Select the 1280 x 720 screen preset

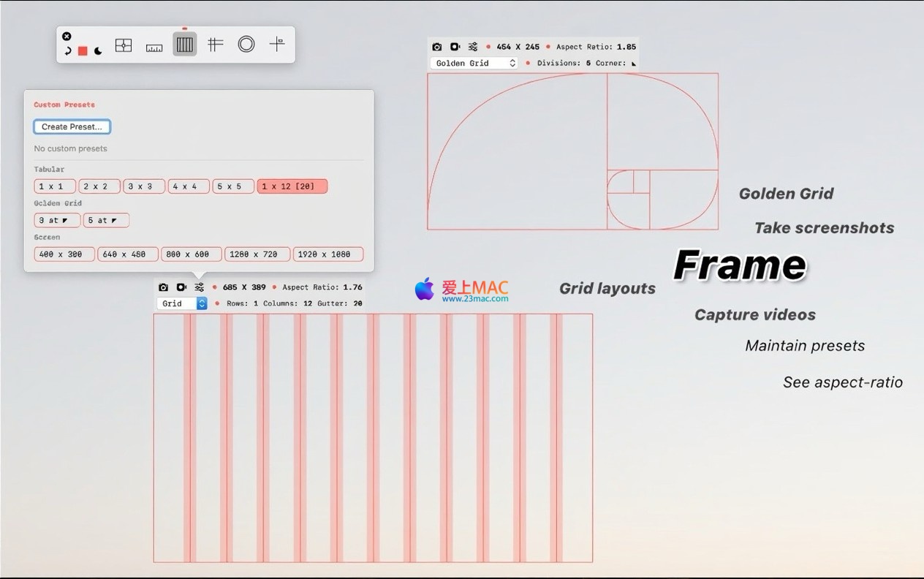coord(257,254)
